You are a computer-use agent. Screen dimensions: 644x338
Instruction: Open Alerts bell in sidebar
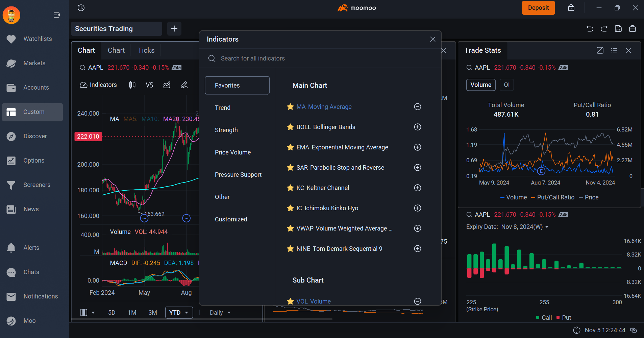click(x=32, y=248)
